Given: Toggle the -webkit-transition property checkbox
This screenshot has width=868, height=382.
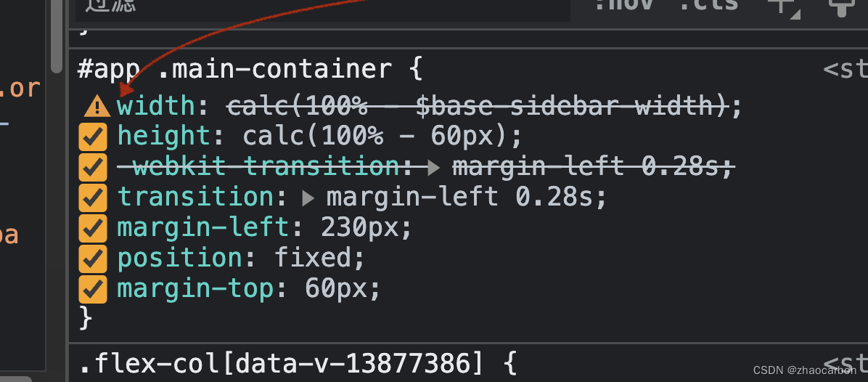Looking at the screenshot, I should tap(92, 167).
